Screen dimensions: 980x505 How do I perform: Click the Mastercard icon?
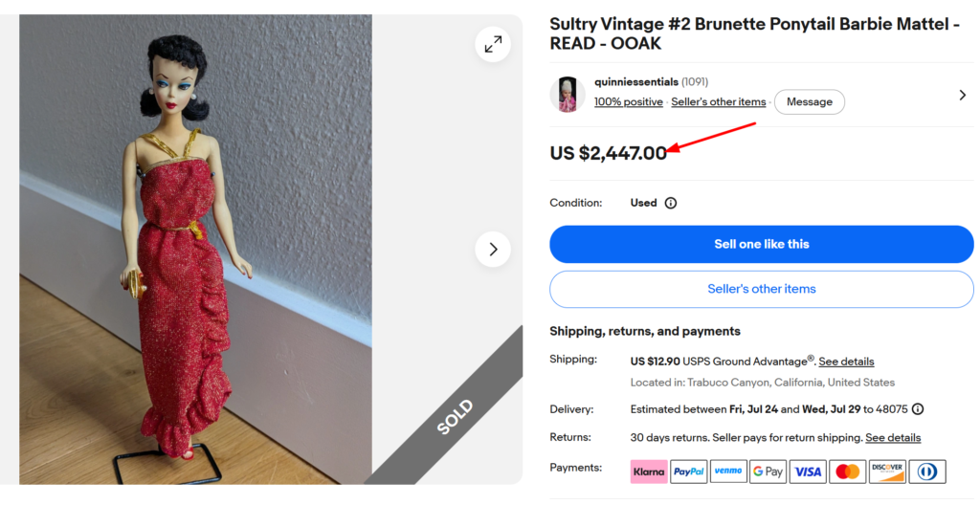[x=848, y=472]
